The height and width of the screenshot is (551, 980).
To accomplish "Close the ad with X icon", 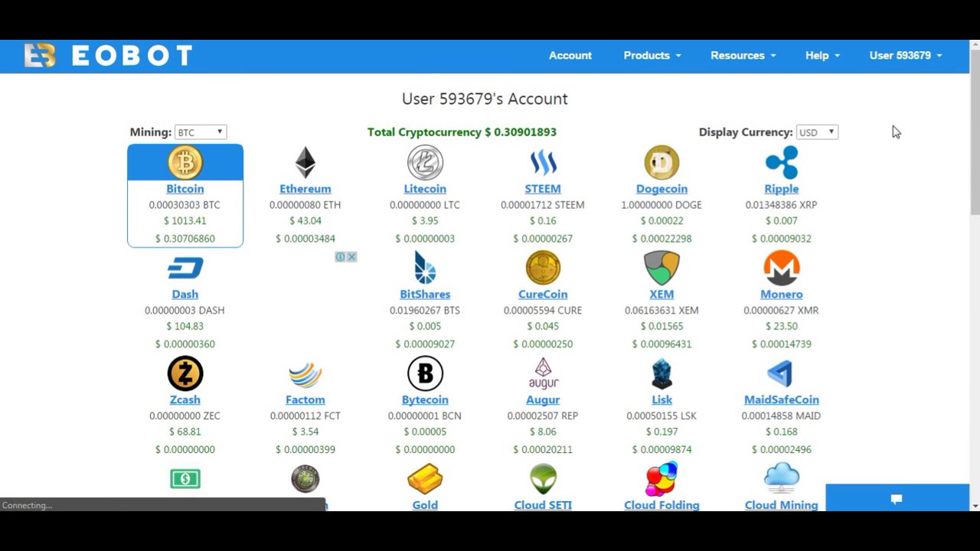I will [x=351, y=256].
